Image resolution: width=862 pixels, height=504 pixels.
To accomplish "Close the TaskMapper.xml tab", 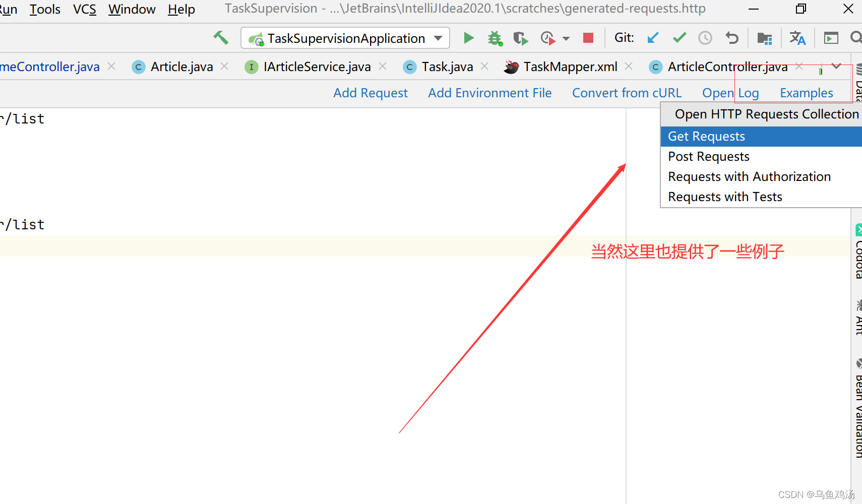I will (629, 66).
